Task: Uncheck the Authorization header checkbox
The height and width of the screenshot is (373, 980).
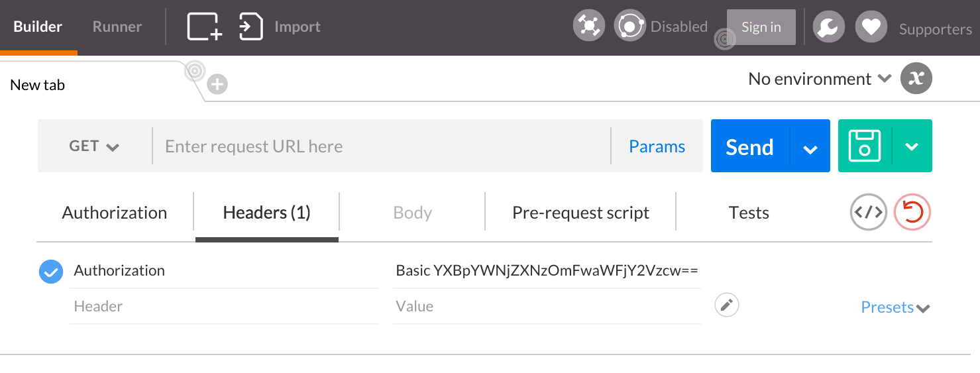Action: pyautogui.click(x=51, y=271)
